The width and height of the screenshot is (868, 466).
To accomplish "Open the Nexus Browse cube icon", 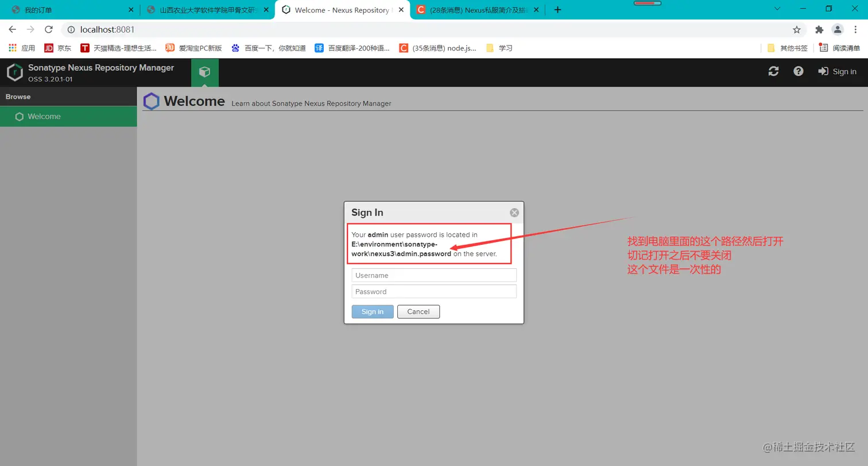I will point(204,72).
